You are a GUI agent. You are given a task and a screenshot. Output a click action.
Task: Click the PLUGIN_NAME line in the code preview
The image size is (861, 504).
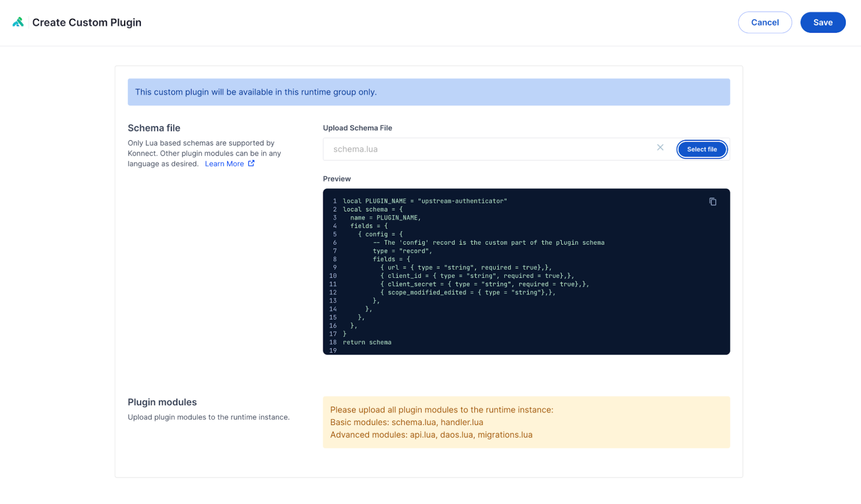pos(424,201)
